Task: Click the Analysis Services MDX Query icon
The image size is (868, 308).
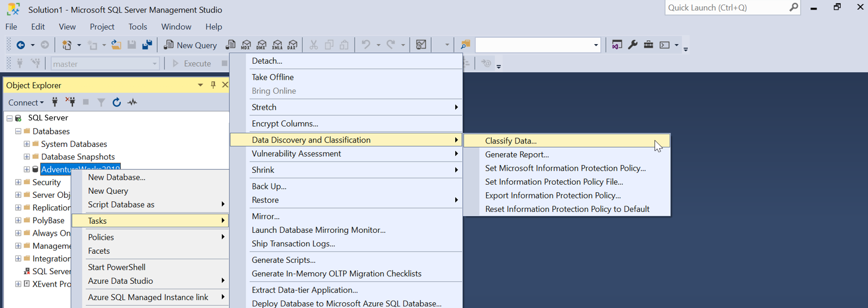Action: point(246,45)
